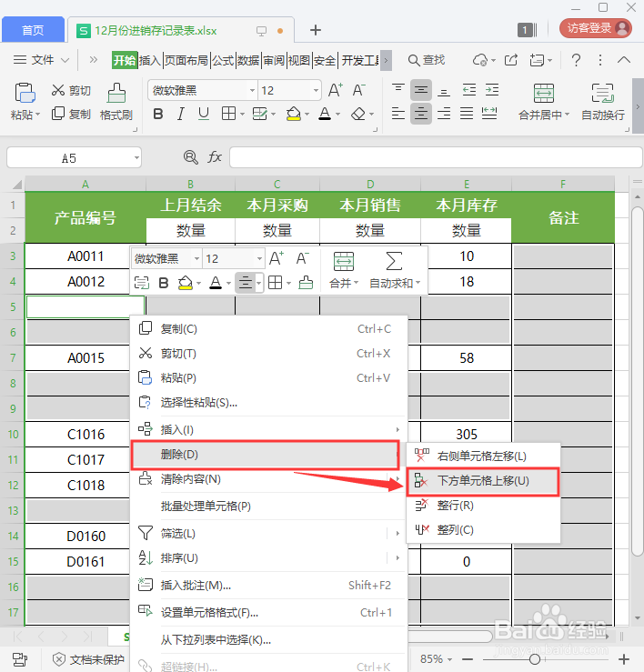This screenshot has width=644, height=672.
Task: Toggle ribbon center horizontal align
Action: [x=421, y=114]
